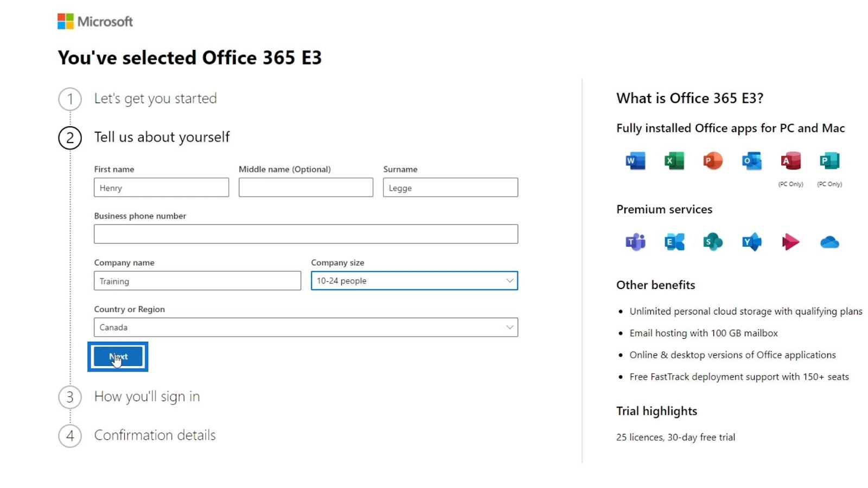Screen dimensions: 868x488
Task: Click the Stream service icon
Action: coord(790,242)
